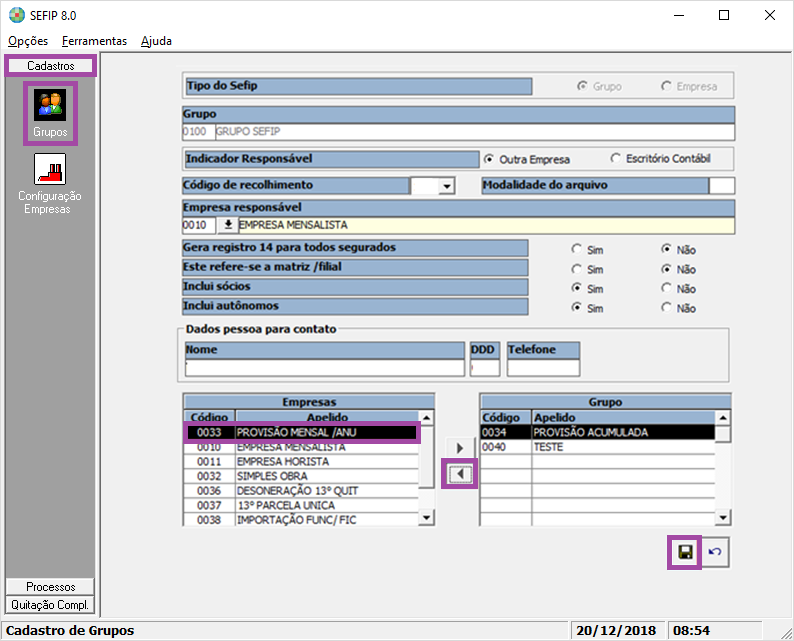This screenshot has height=641, width=794.
Task: Remove company from group with left arrow
Action: 459,474
